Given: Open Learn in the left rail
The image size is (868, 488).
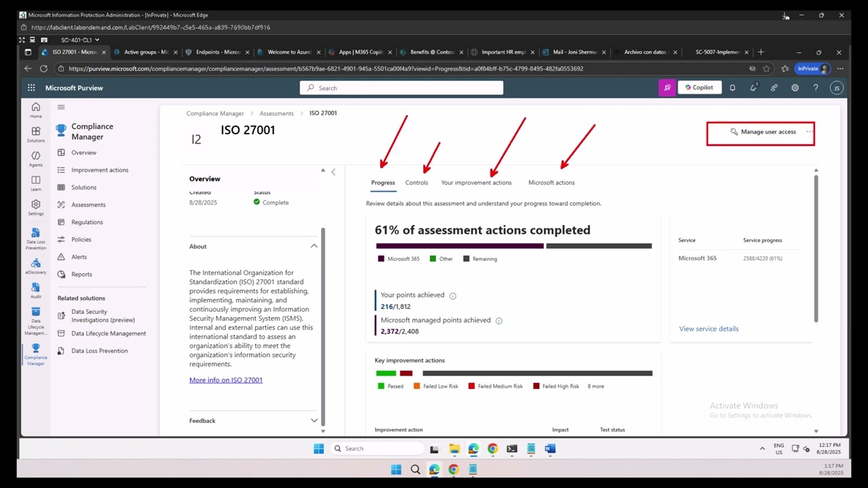Looking at the screenshot, I should point(36,183).
